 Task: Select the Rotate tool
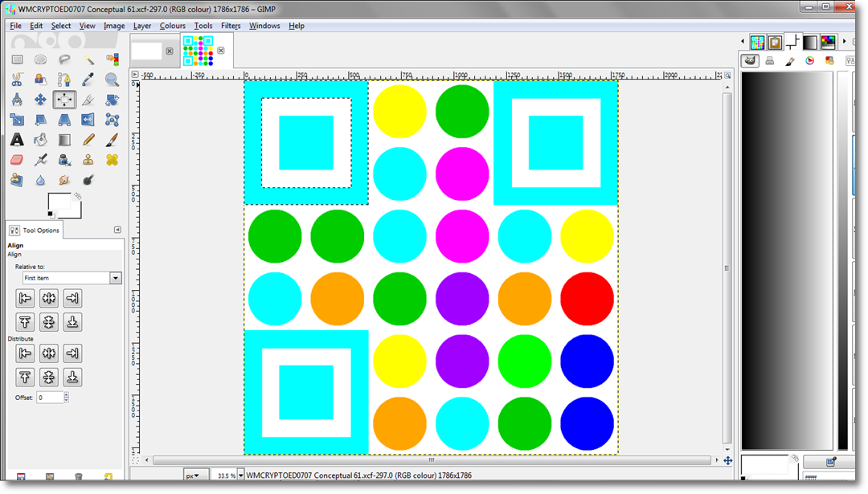pos(113,100)
